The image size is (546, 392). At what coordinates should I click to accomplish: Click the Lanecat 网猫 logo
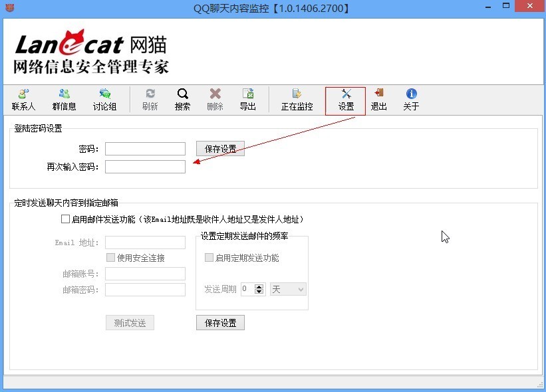[x=91, y=43]
